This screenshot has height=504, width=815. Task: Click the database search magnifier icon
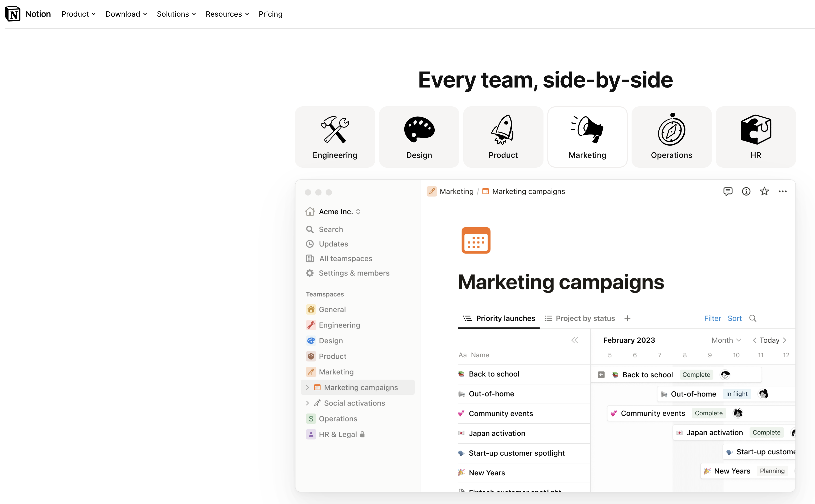(x=753, y=318)
